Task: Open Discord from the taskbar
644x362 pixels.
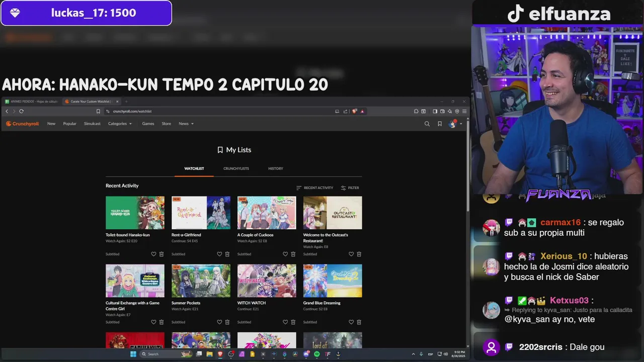Action: [x=306, y=354]
